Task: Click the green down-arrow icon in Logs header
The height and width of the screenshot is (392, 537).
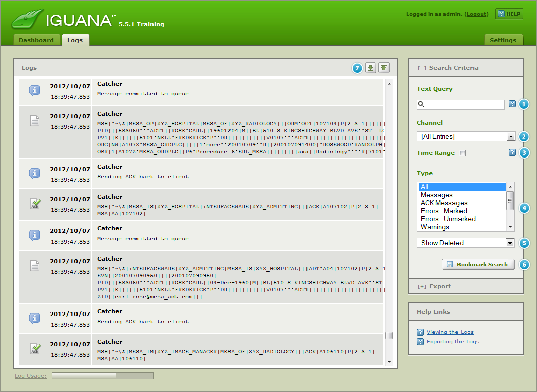Action: (371, 68)
